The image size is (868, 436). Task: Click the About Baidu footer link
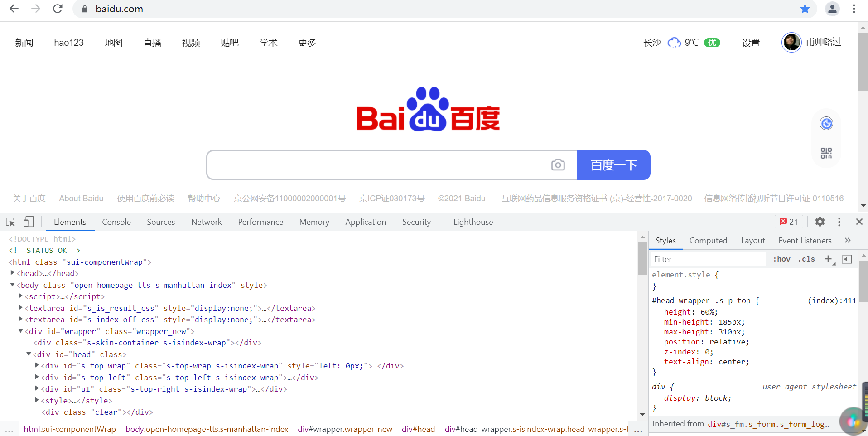tap(81, 199)
